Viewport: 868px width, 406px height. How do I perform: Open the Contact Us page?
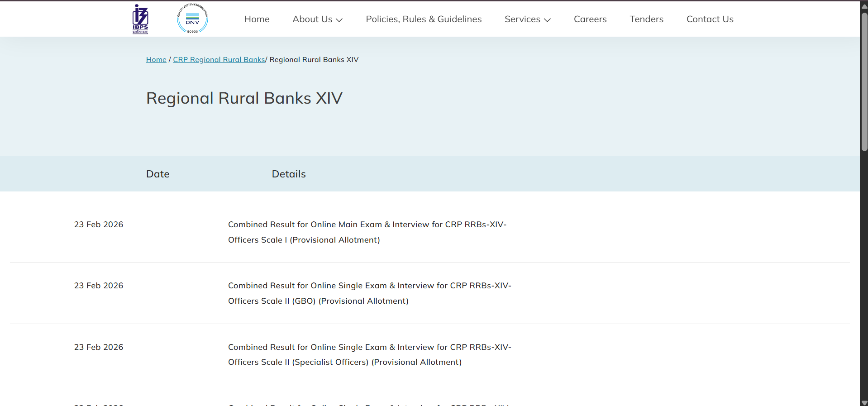(710, 19)
